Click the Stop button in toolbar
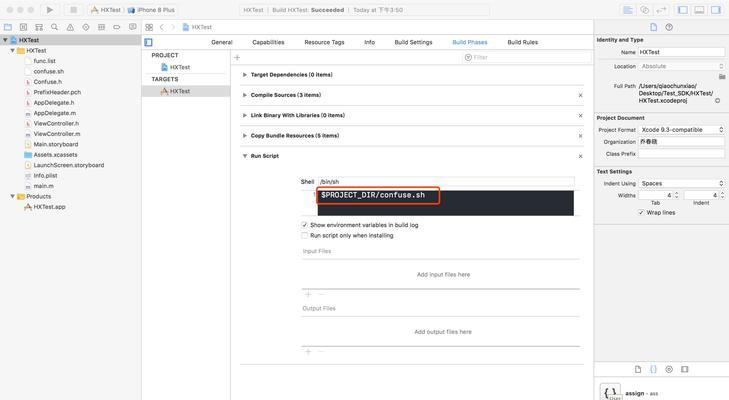This screenshot has height=400, width=729. (x=73, y=10)
